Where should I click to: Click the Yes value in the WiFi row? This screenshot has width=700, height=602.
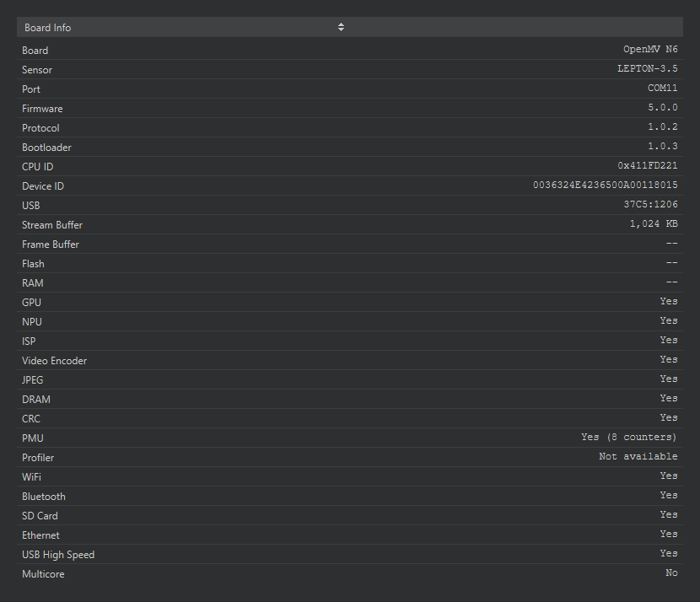pos(669,476)
